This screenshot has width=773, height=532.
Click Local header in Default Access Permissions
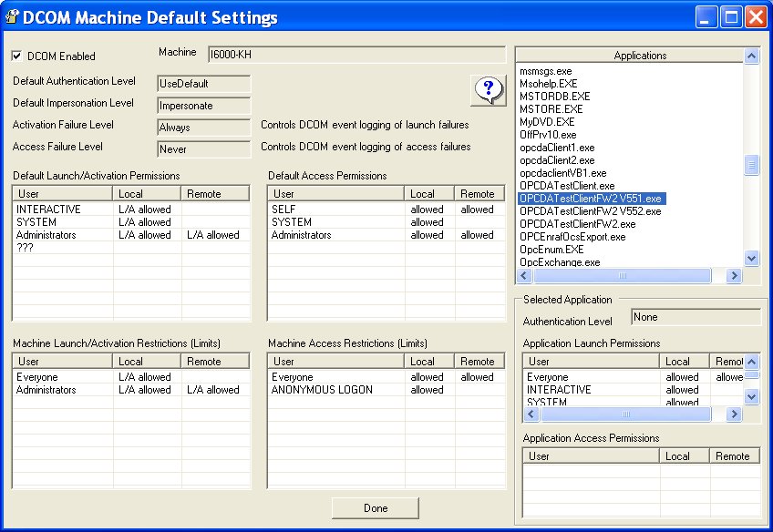428,194
